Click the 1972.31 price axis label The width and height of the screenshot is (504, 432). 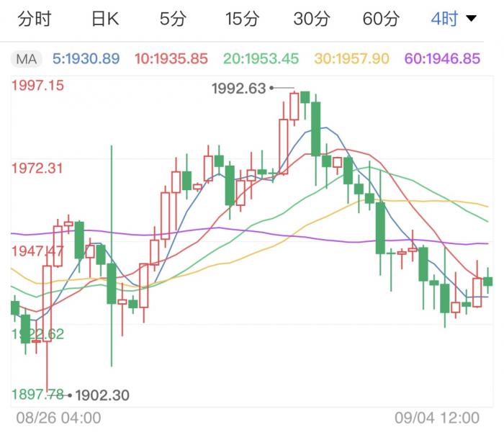coord(37,168)
